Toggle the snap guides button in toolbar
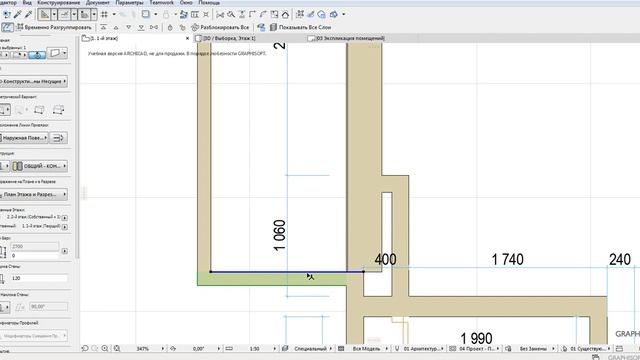Image resolution: width=640 pixels, height=360 pixels. [x=64, y=15]
